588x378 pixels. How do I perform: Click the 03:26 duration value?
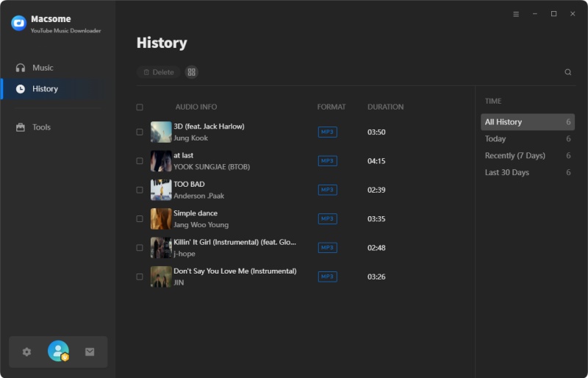376,277
